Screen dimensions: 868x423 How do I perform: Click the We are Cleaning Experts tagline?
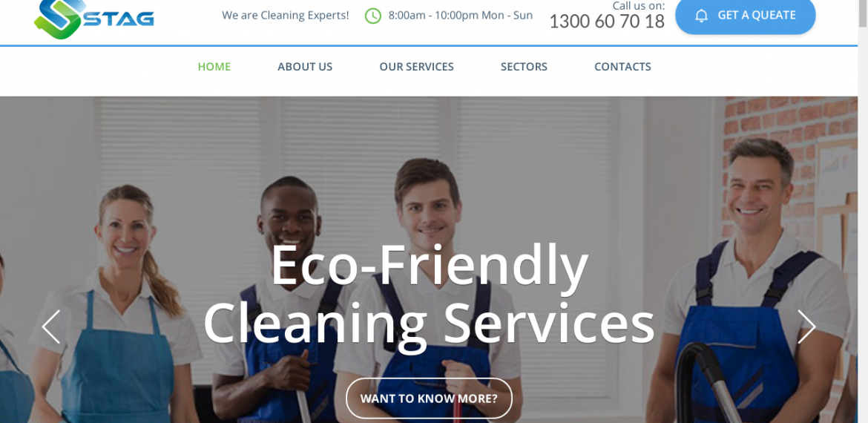point(286,16)
